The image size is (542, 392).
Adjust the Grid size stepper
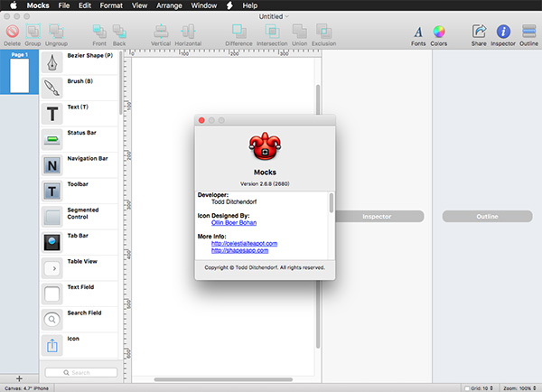[x=491, y=388]
